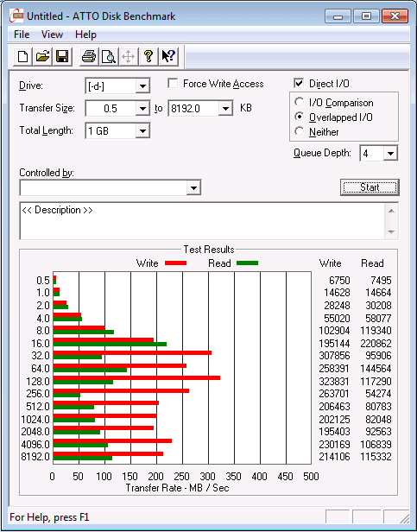
Task: Click the red write bar for 128.0
Action: pos(136,377)
